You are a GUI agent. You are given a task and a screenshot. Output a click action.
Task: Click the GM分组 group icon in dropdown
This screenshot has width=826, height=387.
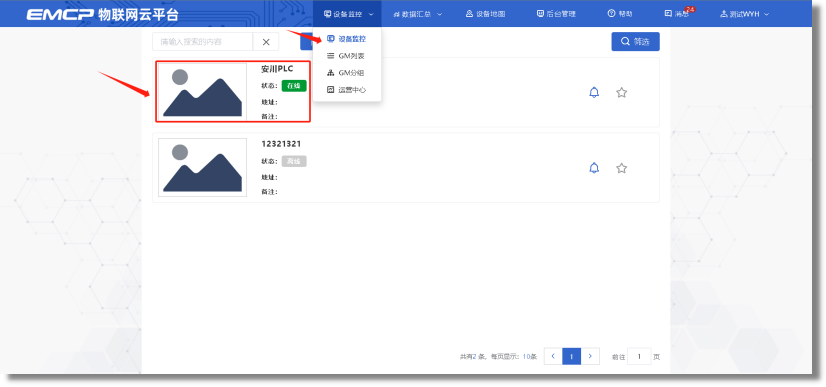pyautogui.click(x=330, y=73)
